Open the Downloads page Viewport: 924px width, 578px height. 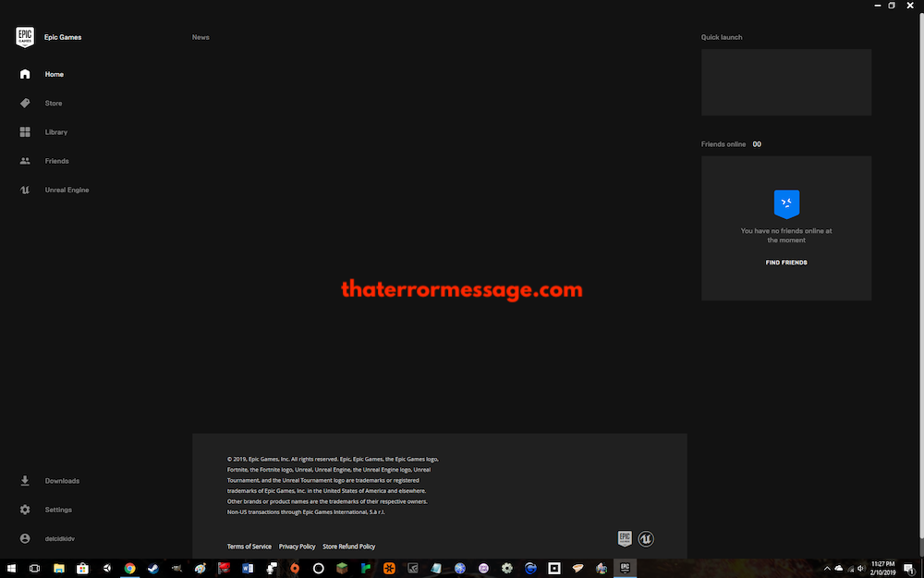[x=62, y=481]
